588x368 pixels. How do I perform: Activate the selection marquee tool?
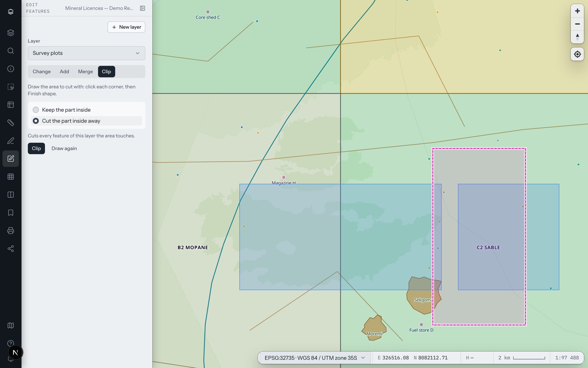point(10,87)
